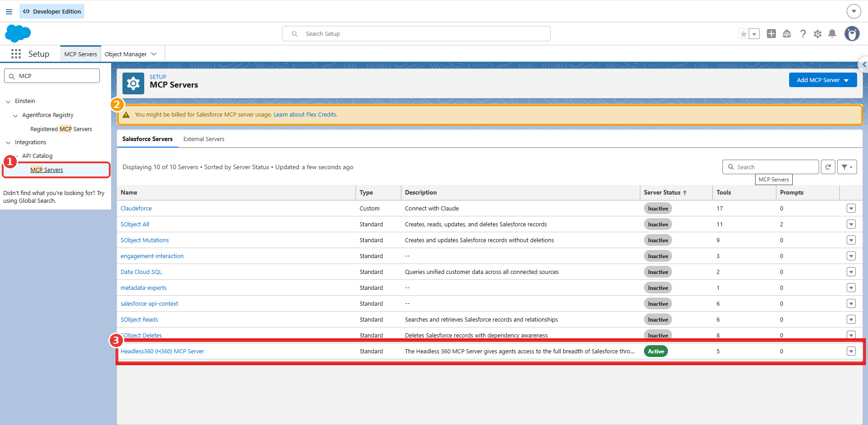Open the user profile avatar
The height and width of the screenshot is (425, 868).
pos(852,34)
